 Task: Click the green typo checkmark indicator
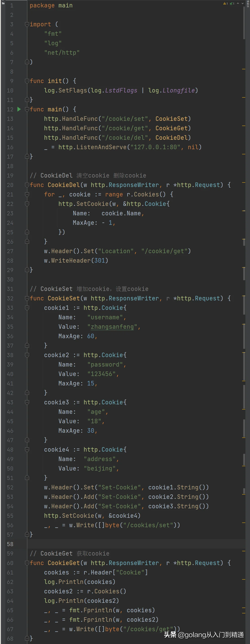point(232,4)
